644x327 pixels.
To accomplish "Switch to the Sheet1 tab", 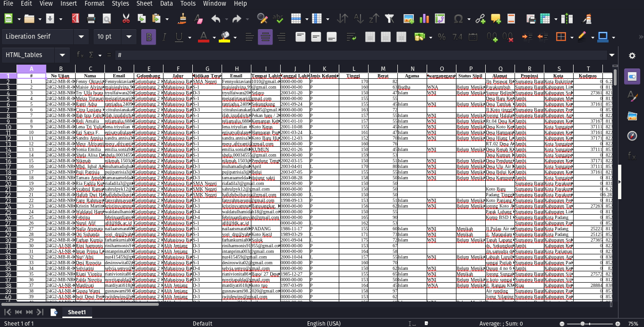I will [x=77, y=312].
